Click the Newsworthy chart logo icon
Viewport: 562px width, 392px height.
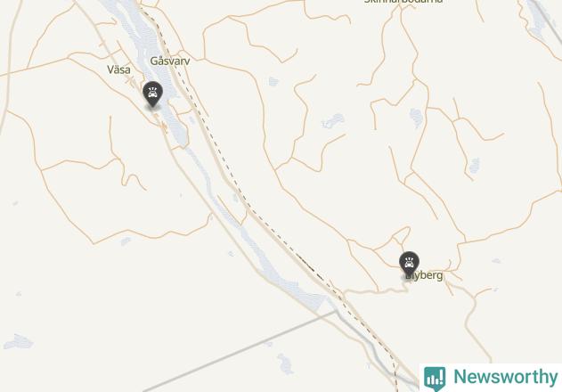(x=435, y=378)
